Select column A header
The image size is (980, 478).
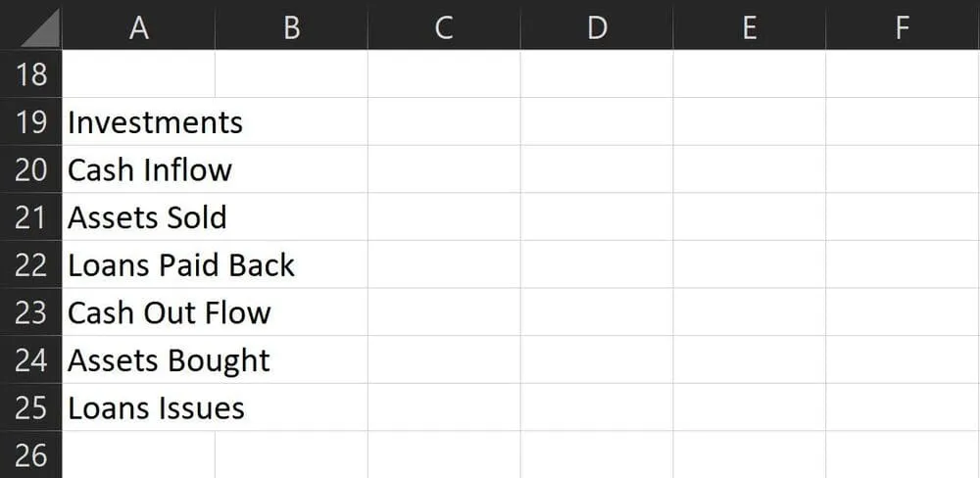click(x=138, y=27)
